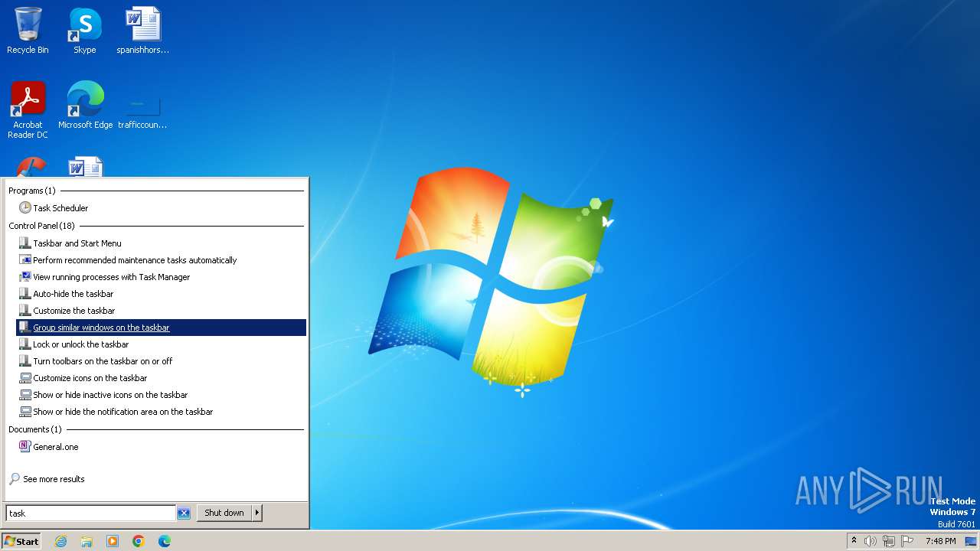Click the Lock or unlock the taskbar icon
The width and height of the screenshot is (980, 551).
25,344
